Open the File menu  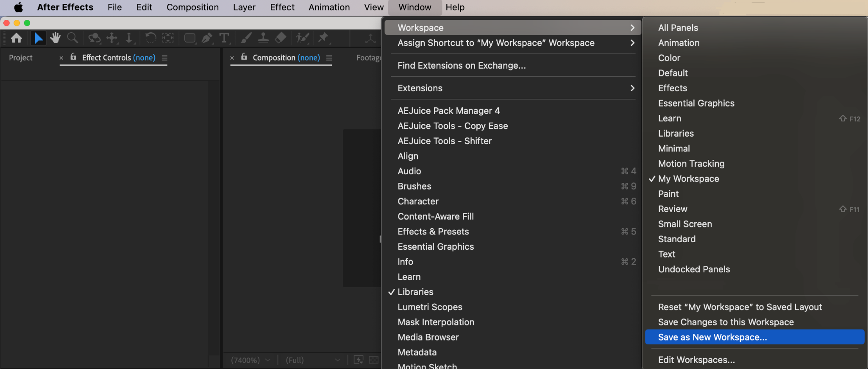tap(114, 7)
